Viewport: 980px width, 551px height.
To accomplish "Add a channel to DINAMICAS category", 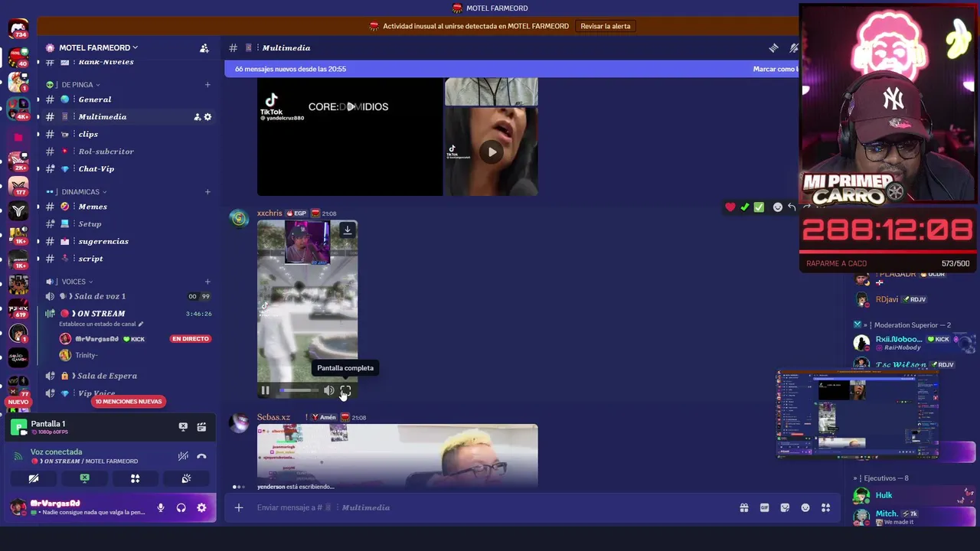I will coord(207,192).
